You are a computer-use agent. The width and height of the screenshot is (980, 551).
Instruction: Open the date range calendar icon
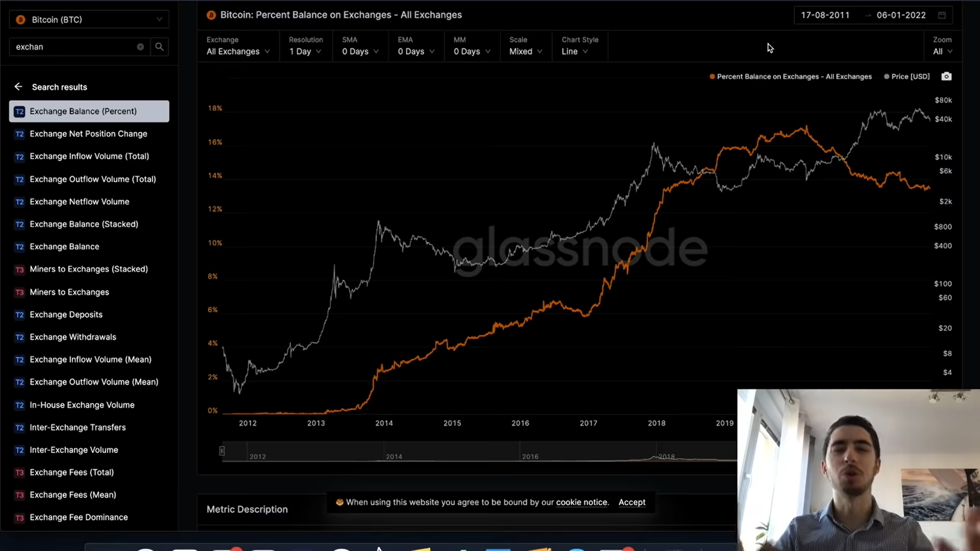[x=942, y=15]
